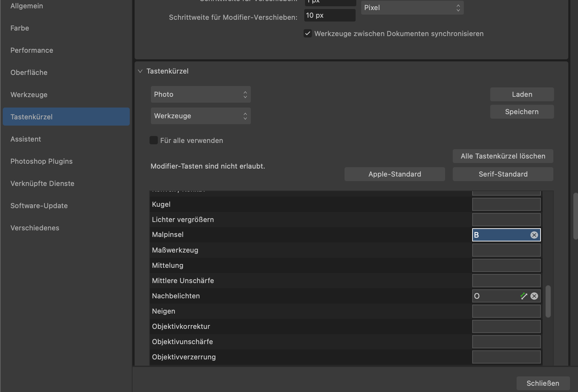Collapse the Tastenkürzel section chevron

coord(140,71)
